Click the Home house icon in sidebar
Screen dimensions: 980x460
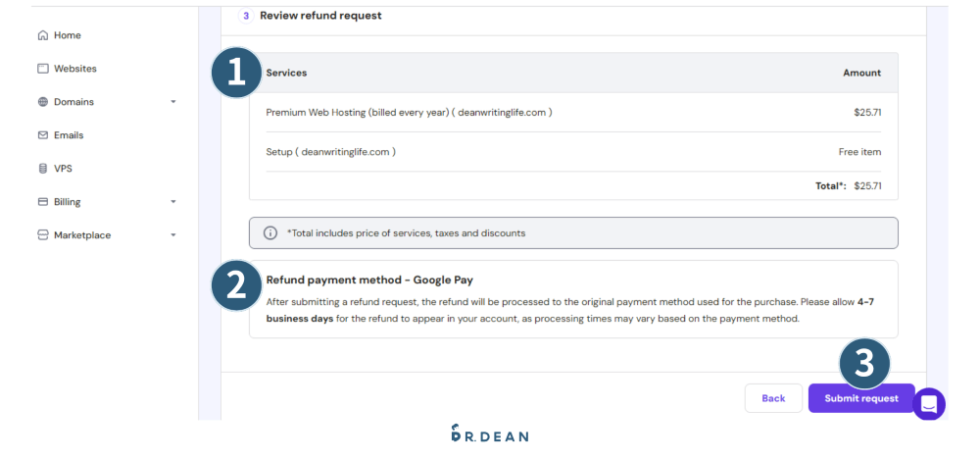(x=42, y=35)
